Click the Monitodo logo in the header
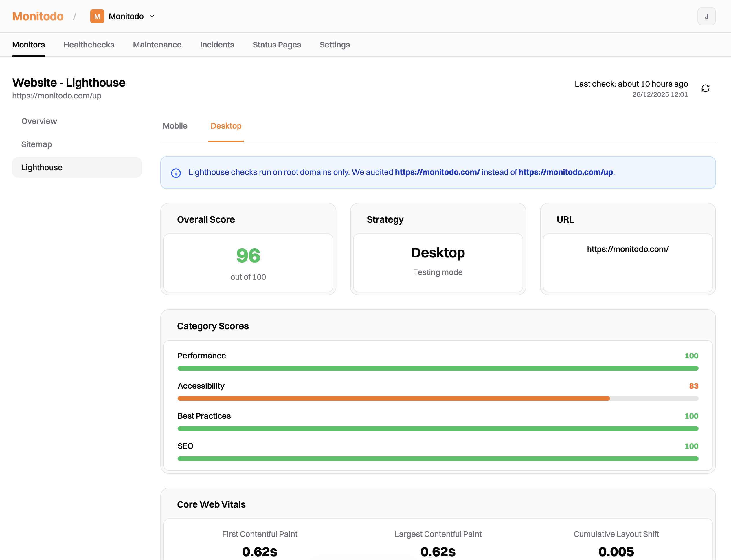The image size is (731, 560). point(38,16)
